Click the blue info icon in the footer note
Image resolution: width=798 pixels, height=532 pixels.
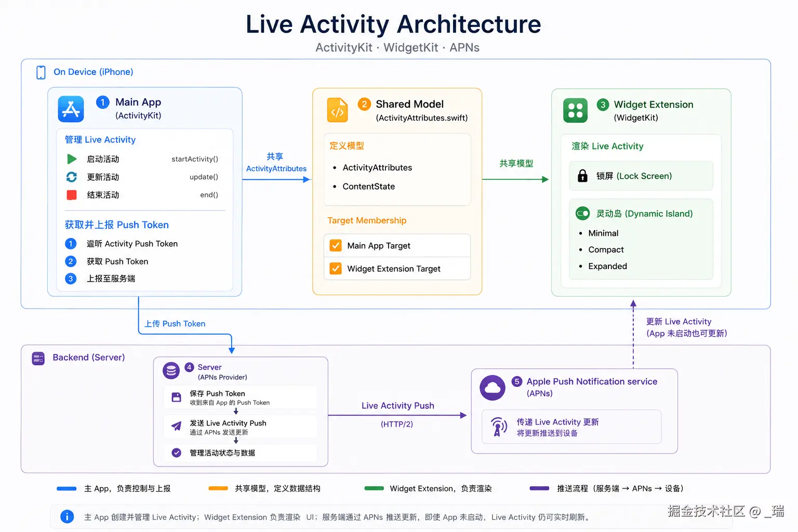click(x=67, y=516)
